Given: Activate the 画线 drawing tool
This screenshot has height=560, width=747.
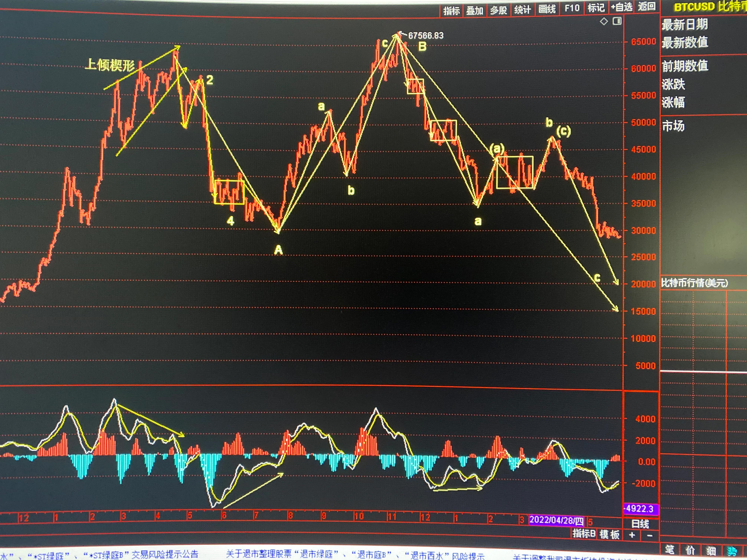Looking at the screenshot, I should coord(547,9).
